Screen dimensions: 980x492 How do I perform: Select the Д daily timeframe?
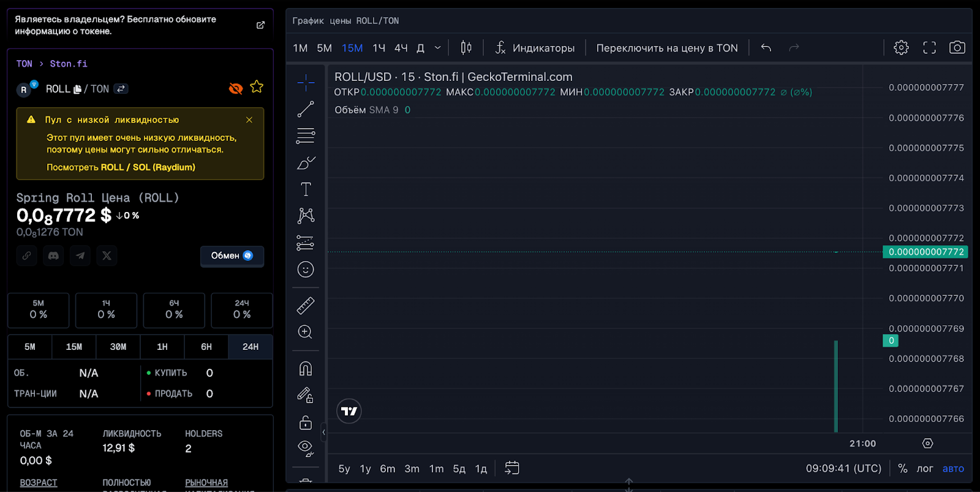[x=420, y=48]
